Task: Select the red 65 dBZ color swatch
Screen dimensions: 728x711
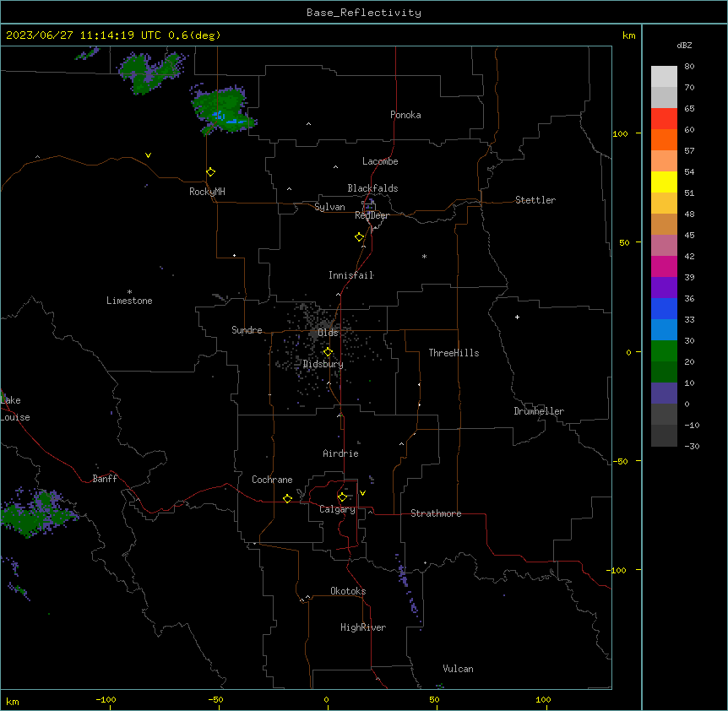Action: [664, 119]
